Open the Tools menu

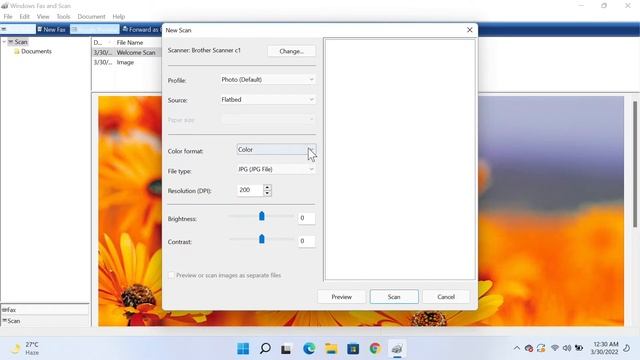[63, 17]
